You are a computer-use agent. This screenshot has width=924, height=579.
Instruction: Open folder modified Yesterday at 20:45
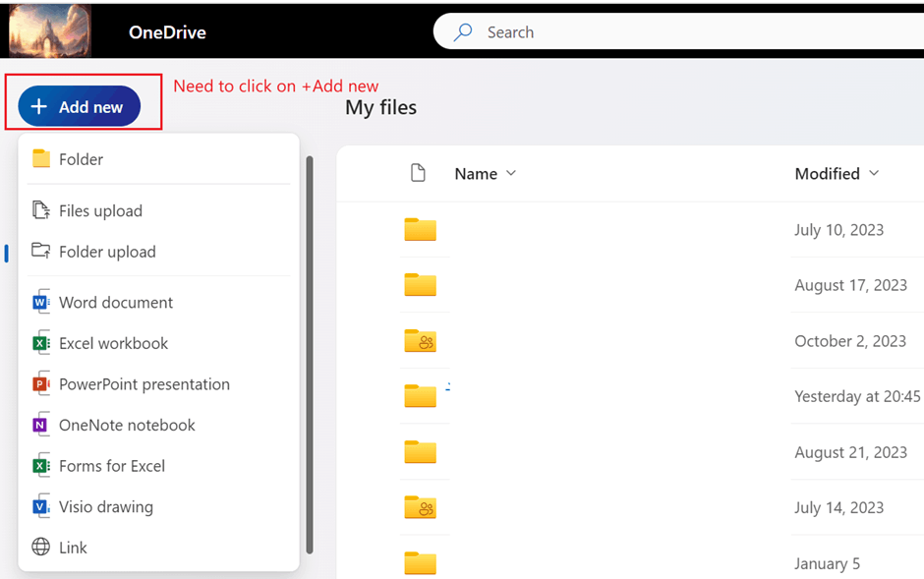(x=420, y=396)
